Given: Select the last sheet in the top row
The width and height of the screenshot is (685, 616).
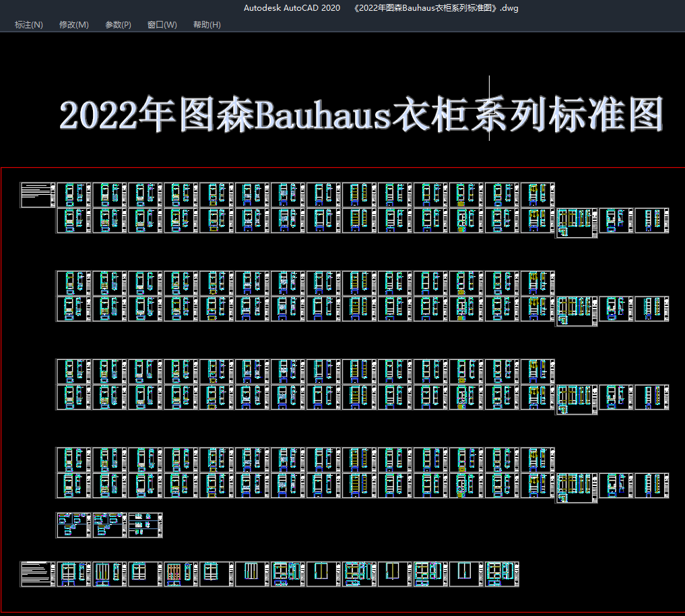Looking at the screenshot, I should point(537,195).
